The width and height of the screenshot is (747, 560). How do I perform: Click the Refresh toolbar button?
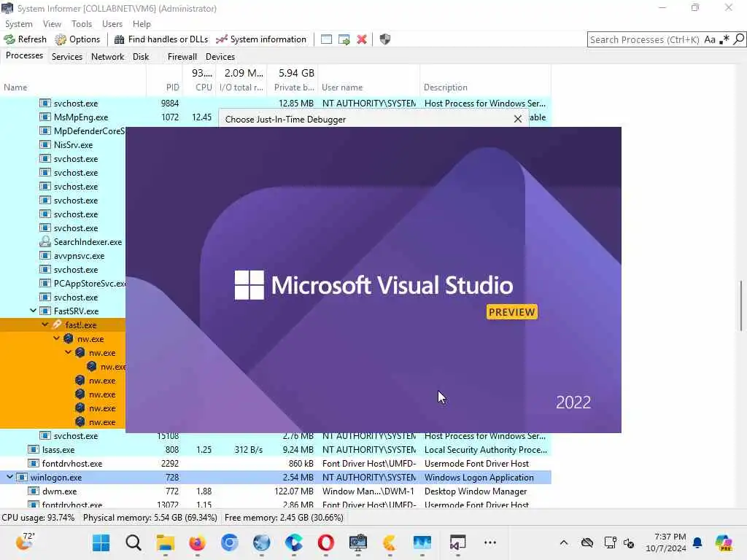26,39
